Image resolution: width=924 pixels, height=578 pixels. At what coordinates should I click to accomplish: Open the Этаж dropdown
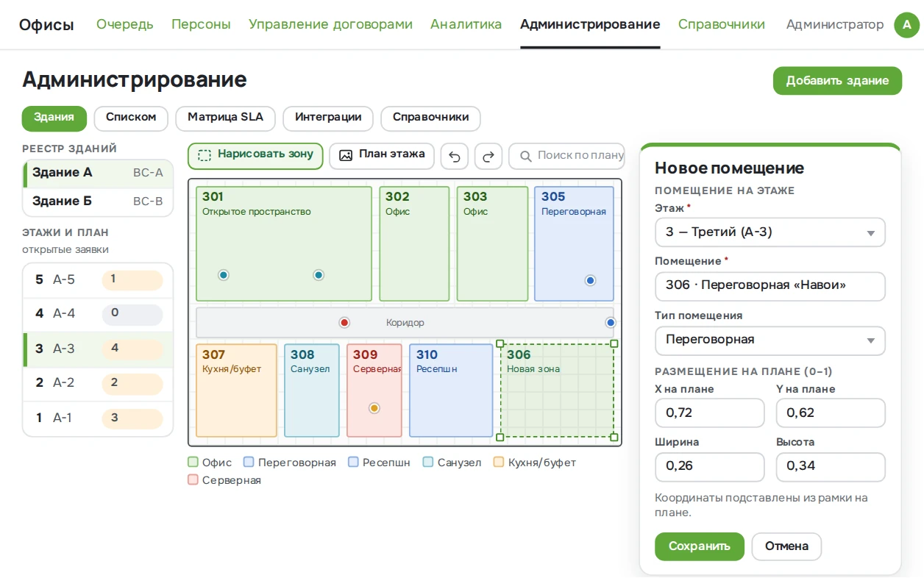(x=770, y=232)
